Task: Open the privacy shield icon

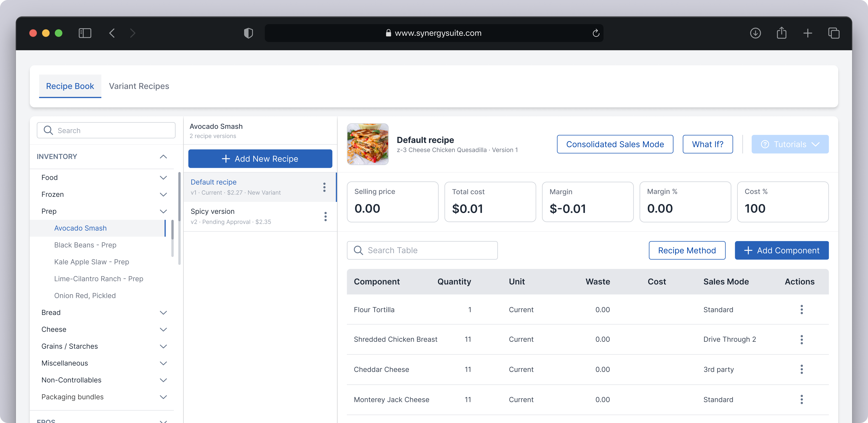Action: tap(248, 33)
